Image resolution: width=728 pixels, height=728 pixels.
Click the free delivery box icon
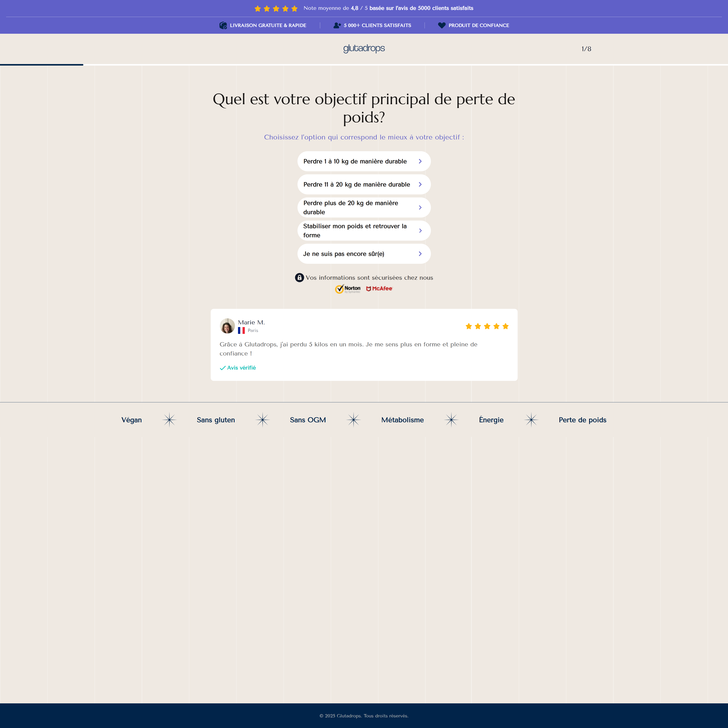coord(223,25)
